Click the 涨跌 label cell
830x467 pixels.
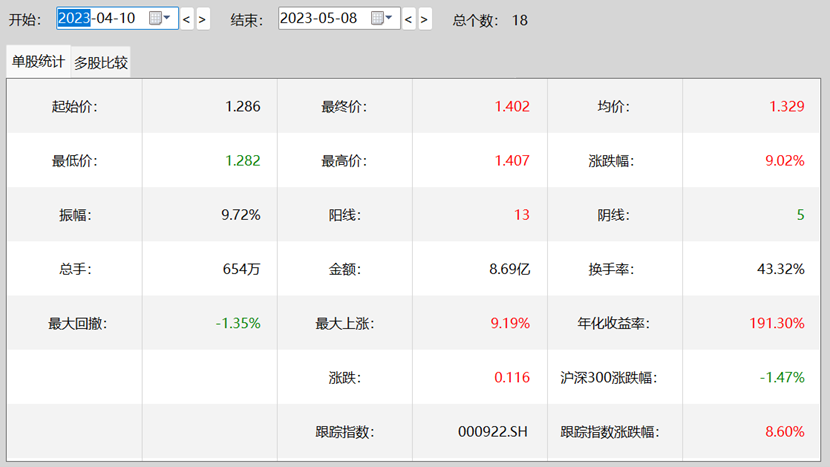pos(345,378)
